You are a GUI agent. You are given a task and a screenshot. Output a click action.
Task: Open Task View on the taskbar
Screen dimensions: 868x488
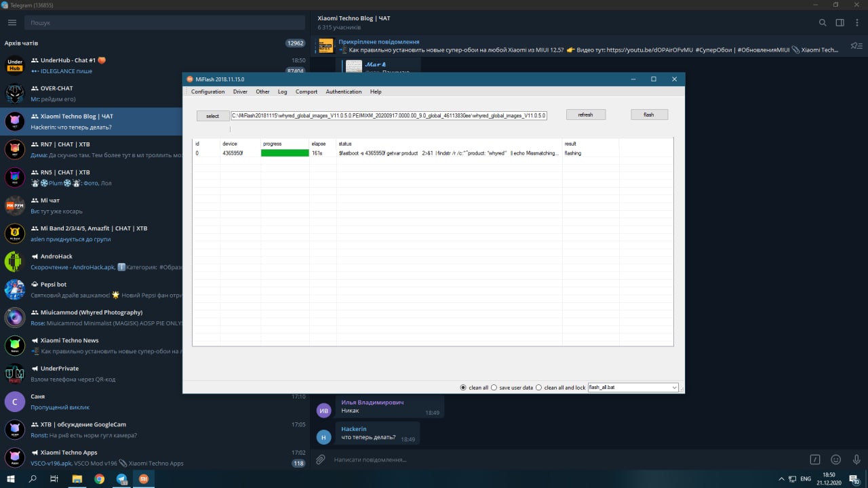pyautogui.click(x=54, y=479)
